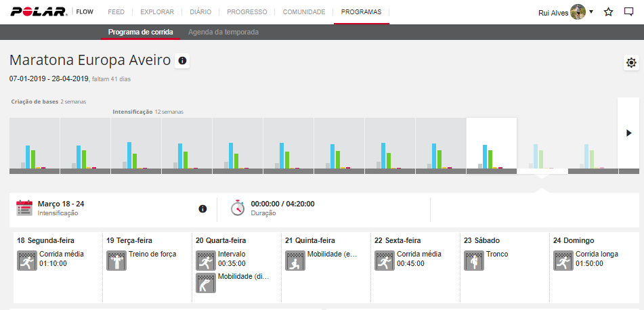Open the notifications message icon in header
644x310 pixels.
(628, 12)
